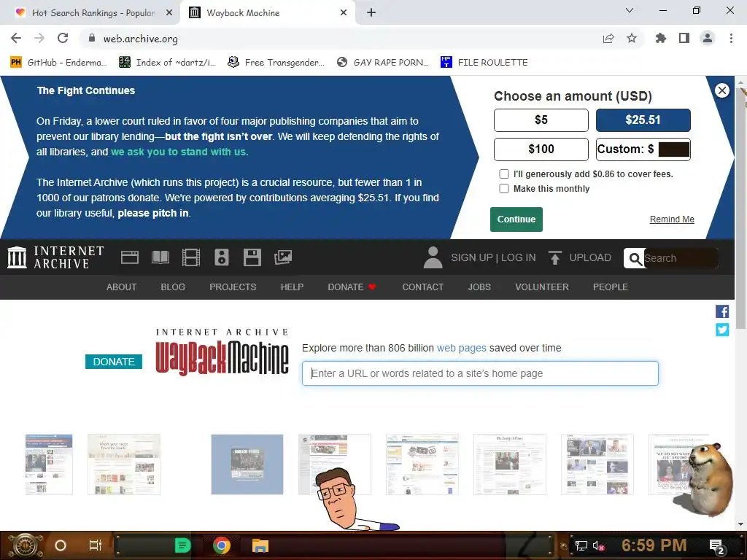Toggle the browser side panel icon
The image size is (747, 560).
click(x=684, y=38)
